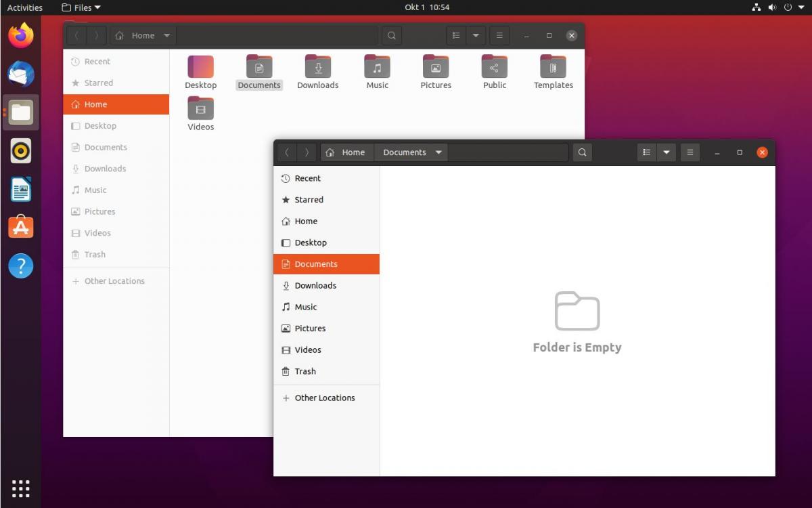
Task: Select Trash in Documents window sidebar
Action: coord(305,371)
